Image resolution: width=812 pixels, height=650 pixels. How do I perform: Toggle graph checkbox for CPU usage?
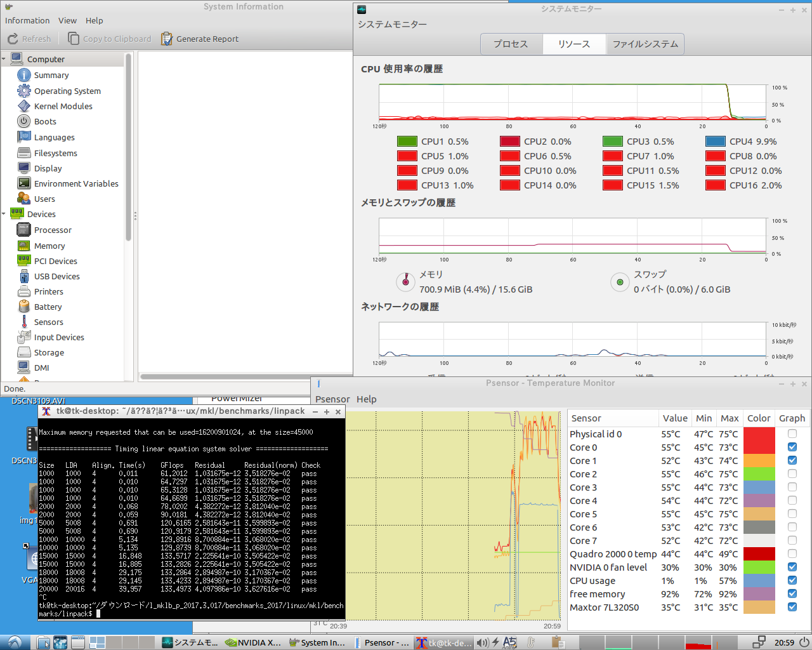[792, 581]
